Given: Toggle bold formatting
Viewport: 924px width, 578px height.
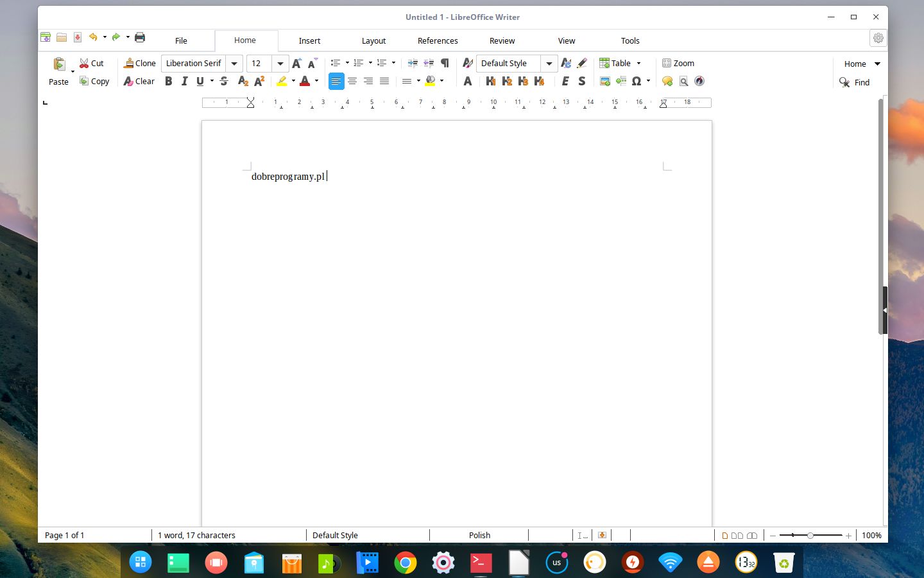Looking at the screenshot, I should pyautogui.click(x=169, y=81).
